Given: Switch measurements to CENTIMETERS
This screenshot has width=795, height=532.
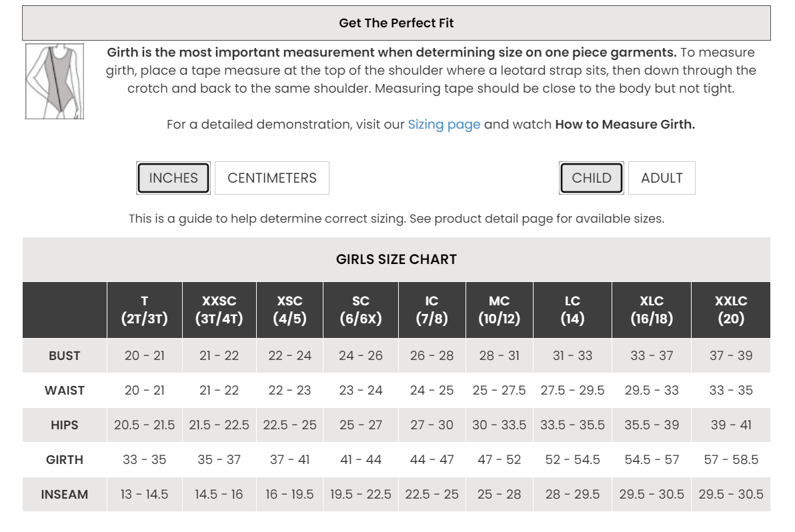Looking at the screenshot, I should (272, 178).
